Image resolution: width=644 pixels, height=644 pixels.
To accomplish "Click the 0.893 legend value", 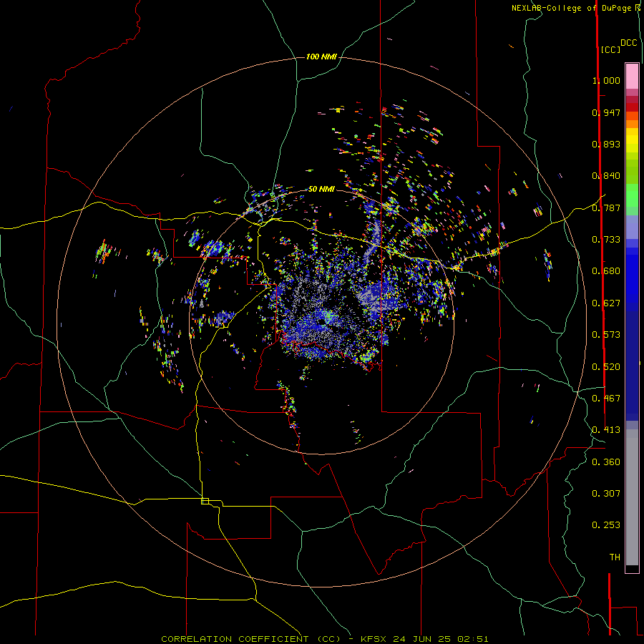I will pyautogui.click(x=606, y=144).
